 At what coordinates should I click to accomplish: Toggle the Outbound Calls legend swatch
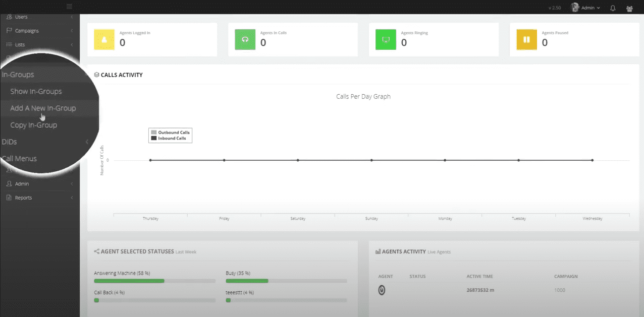coord(154,133)
